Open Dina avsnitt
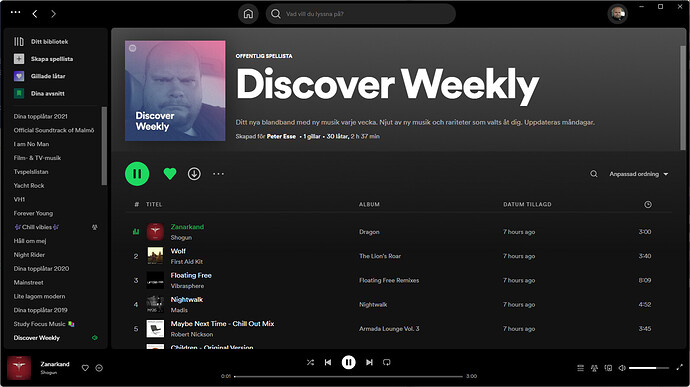 click(39, 93)
